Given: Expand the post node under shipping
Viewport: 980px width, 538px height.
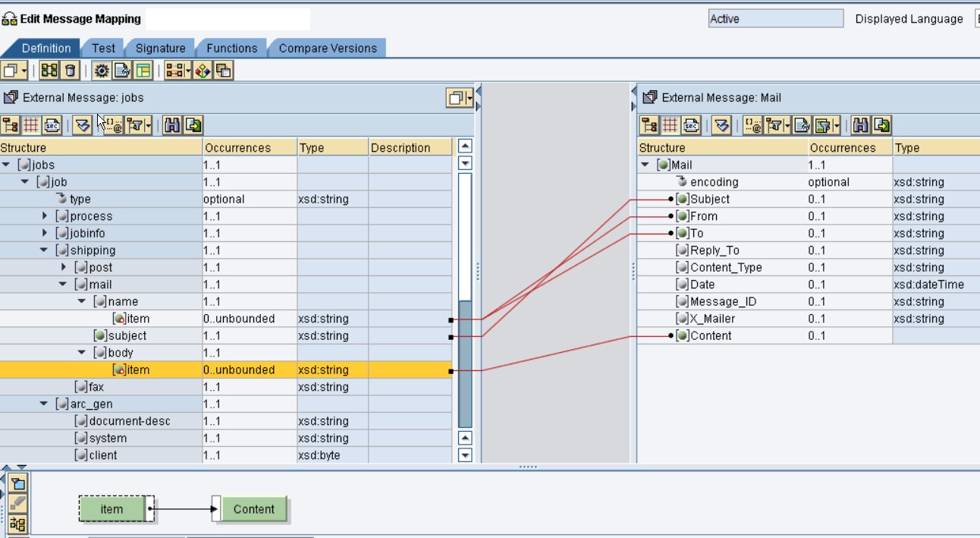Looking at the screenshot, I should [x=63, y=267].
